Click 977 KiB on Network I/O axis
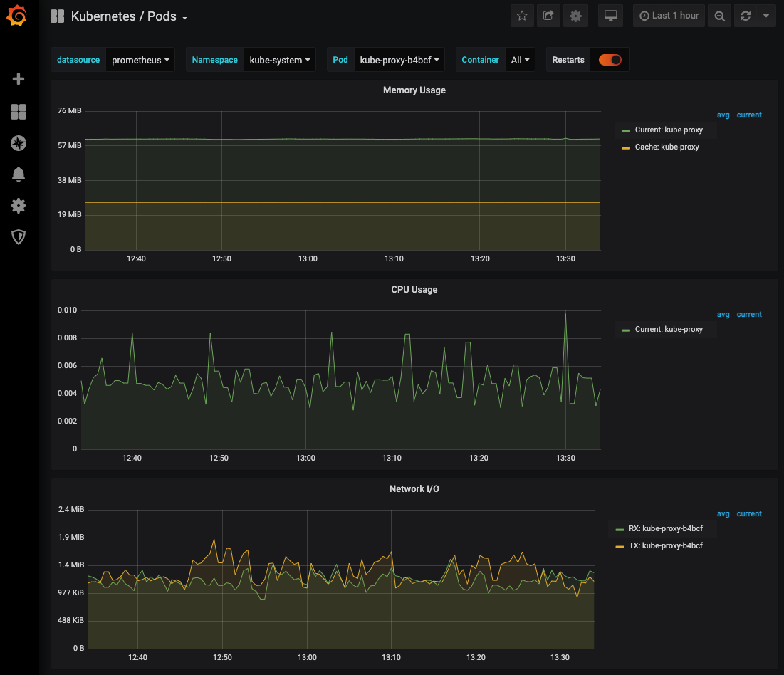Viewport: 784px width, 675px height. [x=70, y=593]
